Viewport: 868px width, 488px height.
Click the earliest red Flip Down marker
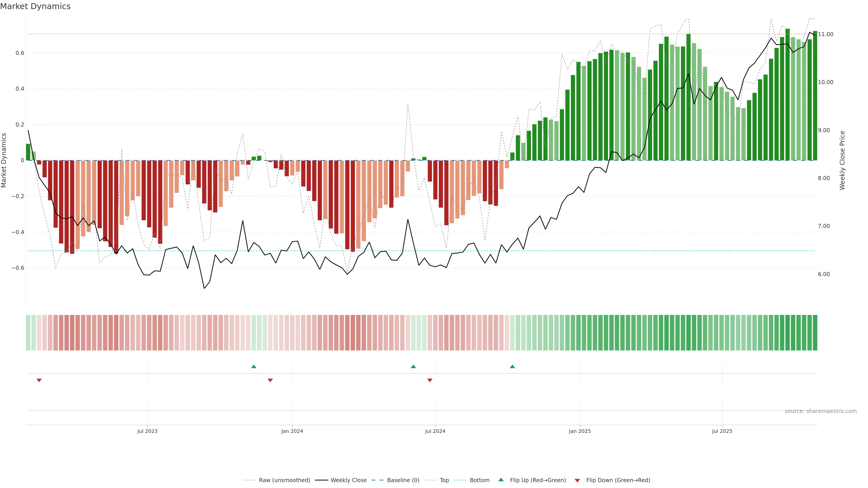[x=39, y=380]
